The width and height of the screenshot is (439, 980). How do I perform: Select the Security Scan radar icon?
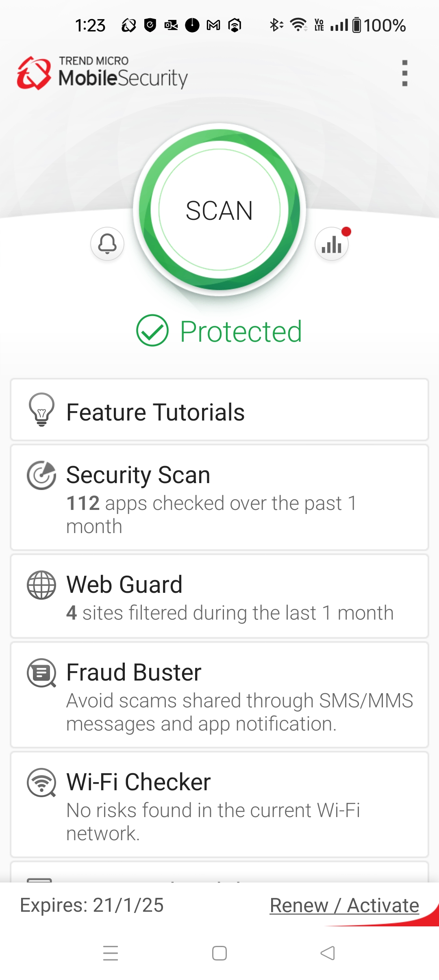pyautogui.click(x=41, y=474)
